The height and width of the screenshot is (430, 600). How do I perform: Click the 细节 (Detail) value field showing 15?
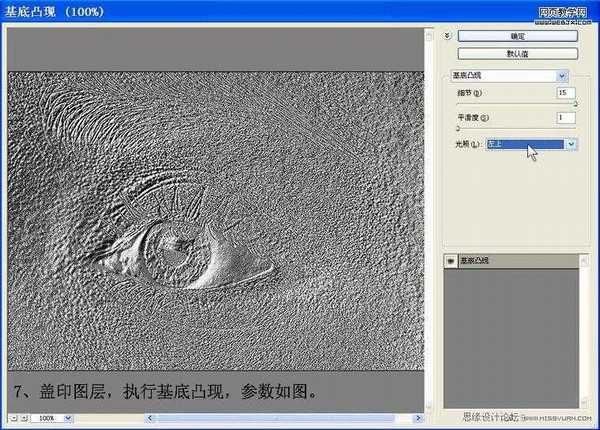coord(566,93)
